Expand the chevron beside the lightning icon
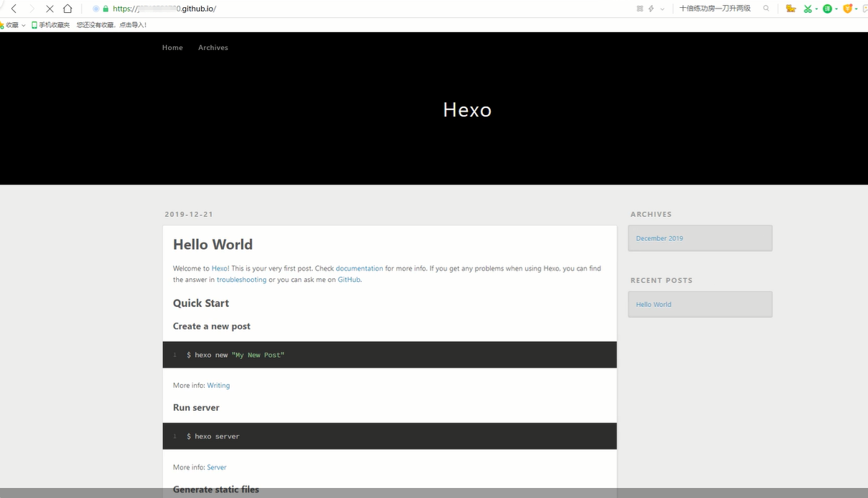 662,9
